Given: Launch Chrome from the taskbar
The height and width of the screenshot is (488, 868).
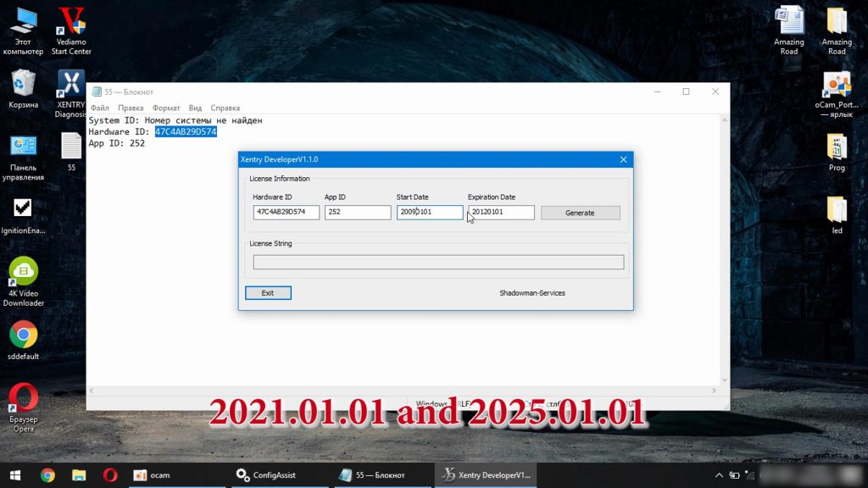Looking at the screenshot, I should coord(47,475).
